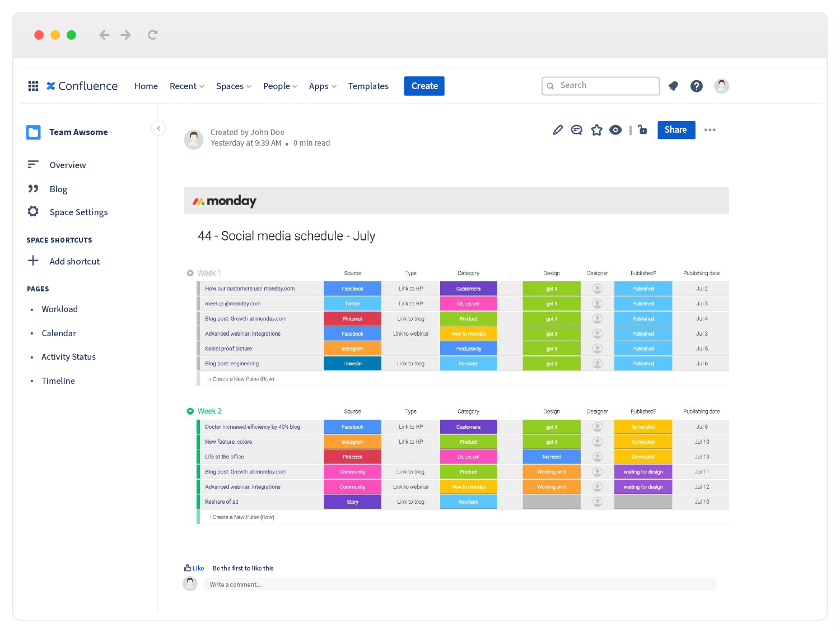Click red Pinterest cell in Week 1 Blog post: Growth row
This screenshot has height=631, width=840.
coord(352,319)
